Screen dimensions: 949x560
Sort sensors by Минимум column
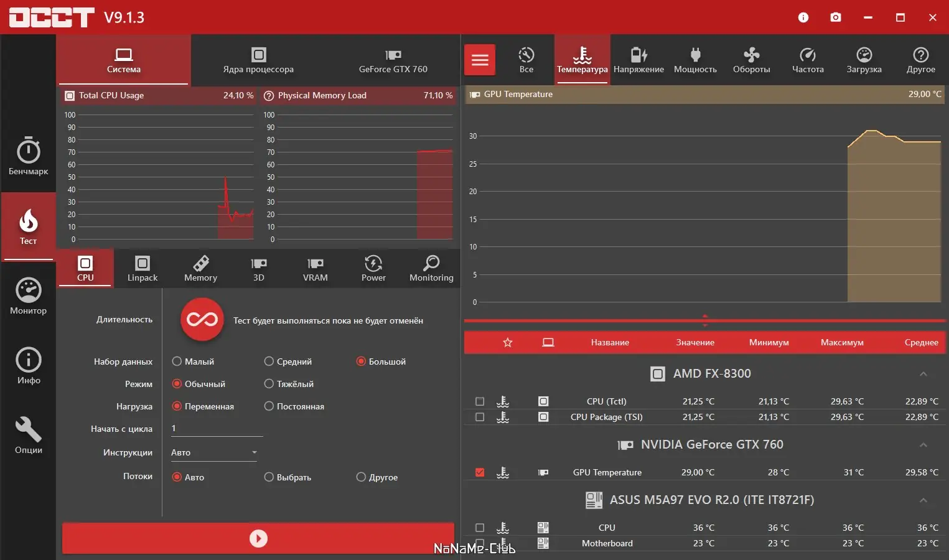[x=769, y=343]
